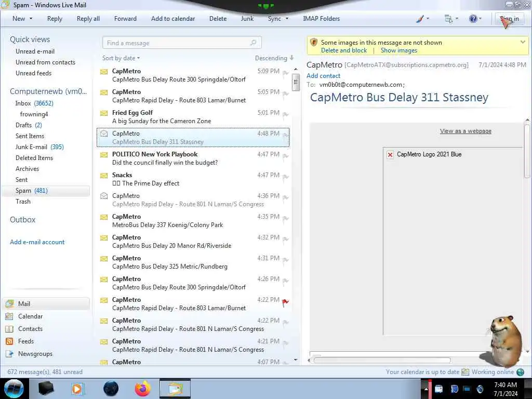Open the Feeds RSS icon
Viewport: 532px width, 399px height.
(x=9, y=341)
